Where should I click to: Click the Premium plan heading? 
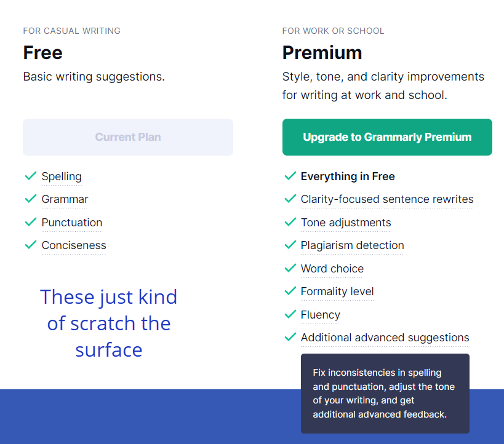click(322, 52)
